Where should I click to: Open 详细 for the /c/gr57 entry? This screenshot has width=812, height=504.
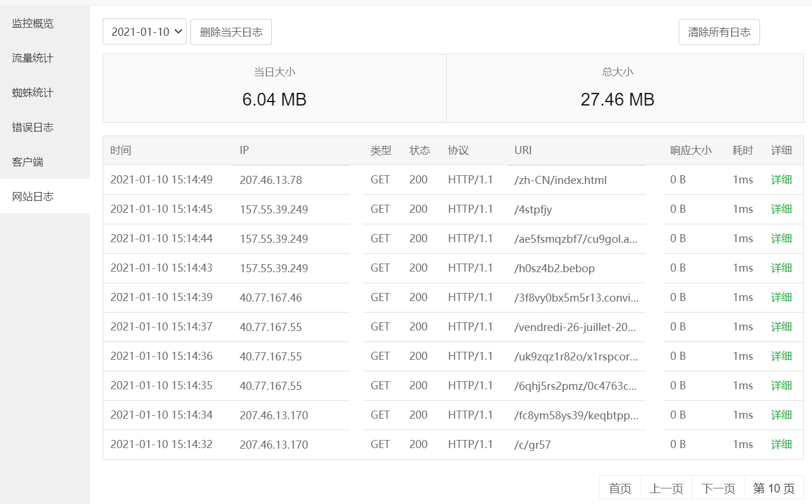pyautogui.click(x=781, y=444)
